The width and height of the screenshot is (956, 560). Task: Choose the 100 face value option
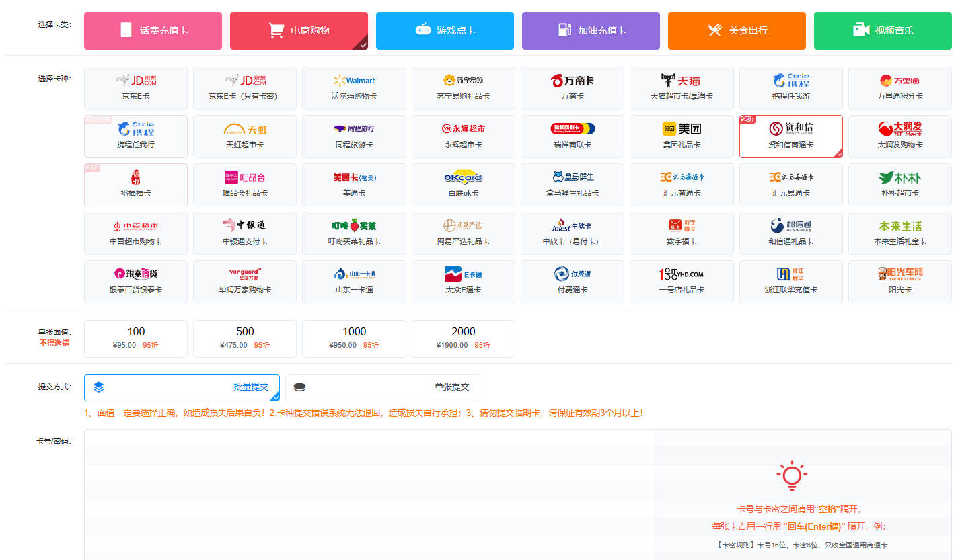coord(136,339)
